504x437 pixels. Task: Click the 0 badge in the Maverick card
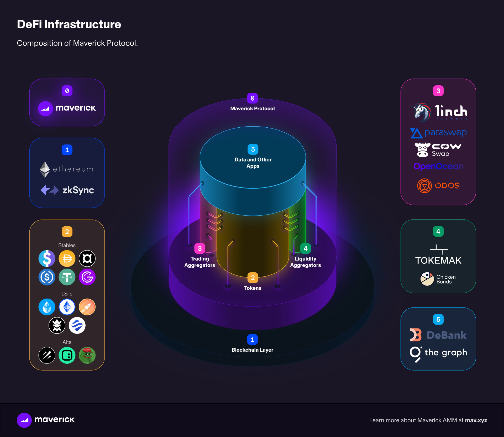click(x=67, y=91)
